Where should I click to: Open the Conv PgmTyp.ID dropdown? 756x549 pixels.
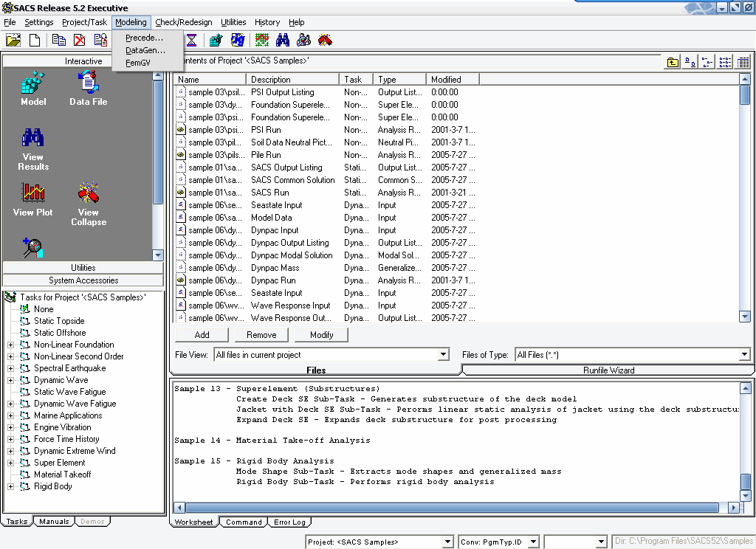click(533, 542)
